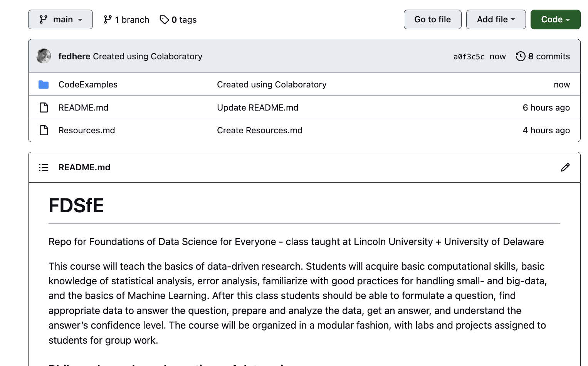Viewport: 588px width, 366px height.
Task: Click the branch icon beside 1 branch
Action: click(x=108, y=20)
